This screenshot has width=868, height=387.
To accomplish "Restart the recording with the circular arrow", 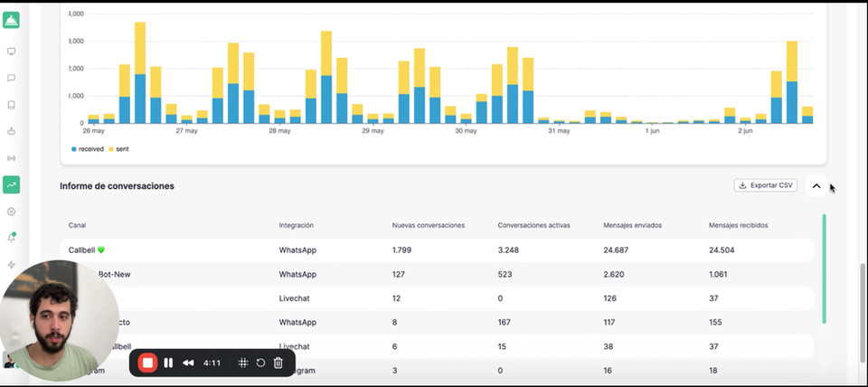I will [260, 363].
